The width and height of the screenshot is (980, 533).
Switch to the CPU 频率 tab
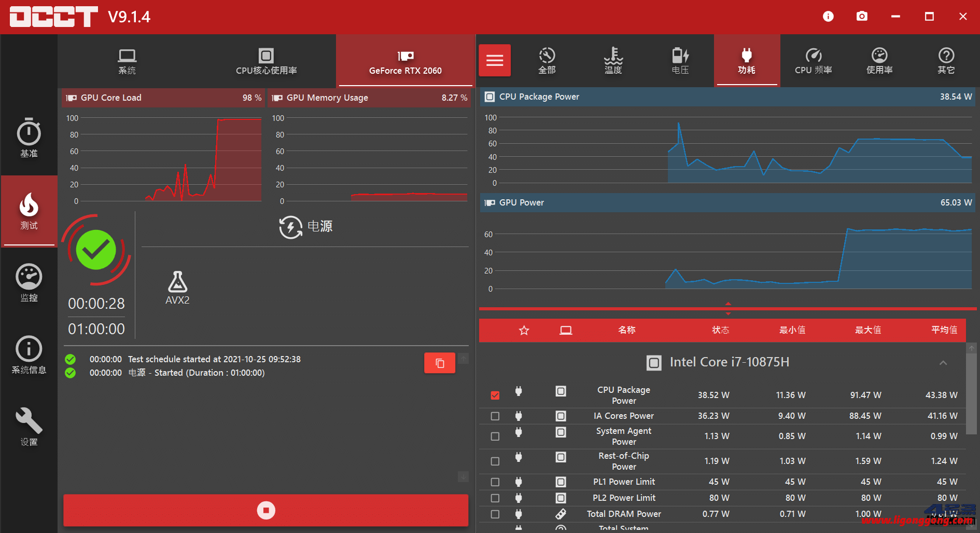point(814,61)
